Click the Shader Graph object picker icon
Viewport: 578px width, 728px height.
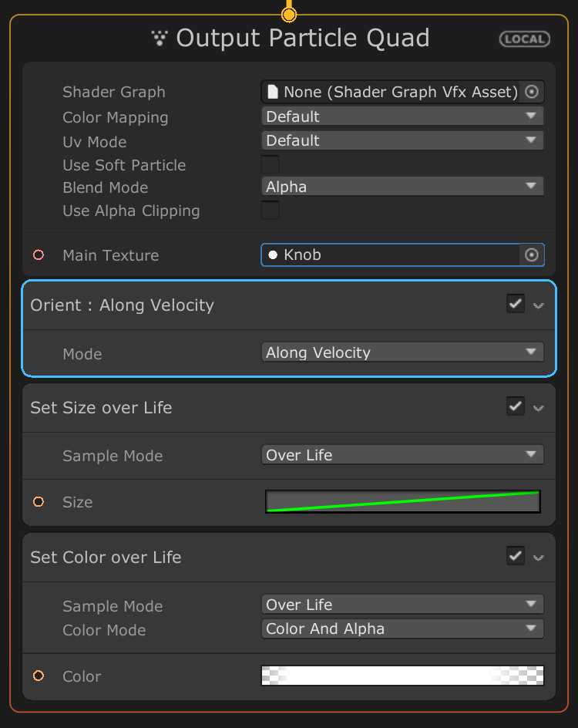click(531, 92)
